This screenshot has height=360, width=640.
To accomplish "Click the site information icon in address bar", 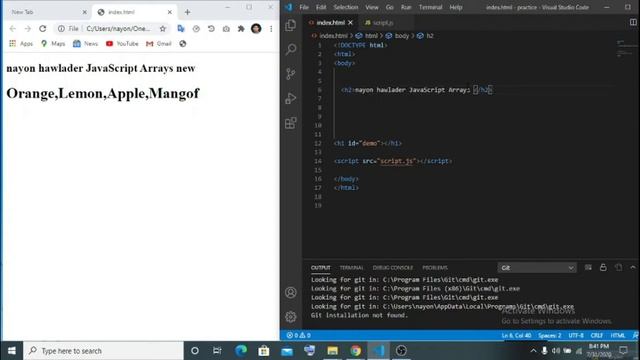I will (61, 29).
